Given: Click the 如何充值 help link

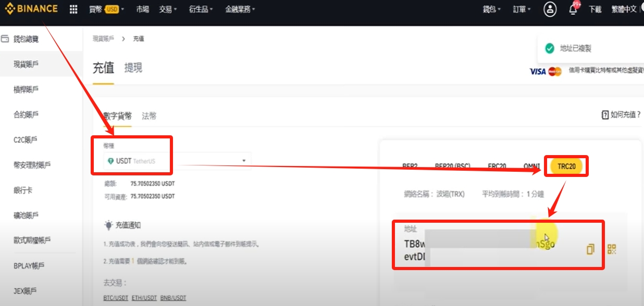Looking at the screenshot, I should coord(621,114).
